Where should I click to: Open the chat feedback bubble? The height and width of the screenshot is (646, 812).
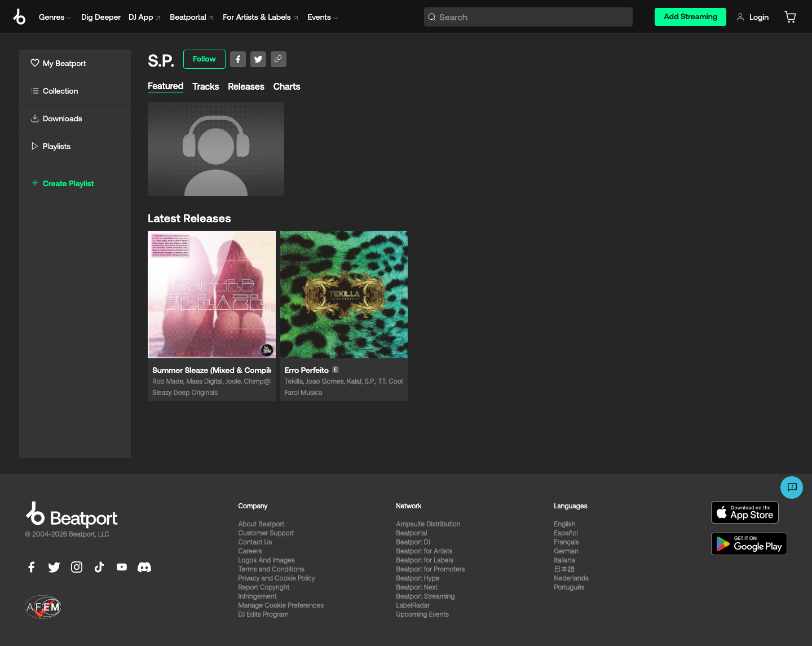pyautogui.click(x=792, y=487)
